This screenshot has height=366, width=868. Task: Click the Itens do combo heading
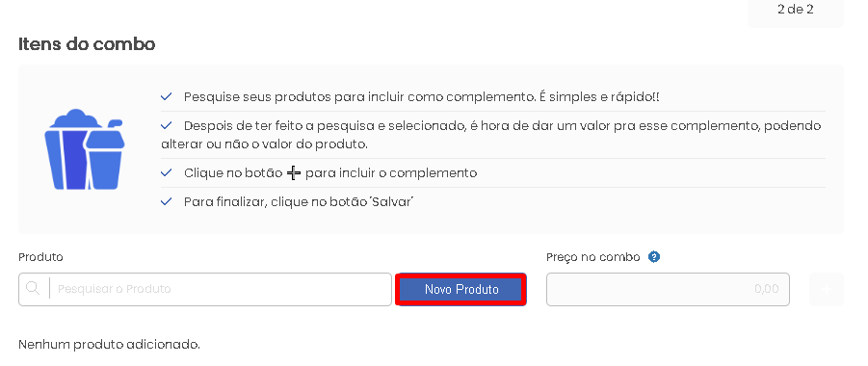click(87, 43)
